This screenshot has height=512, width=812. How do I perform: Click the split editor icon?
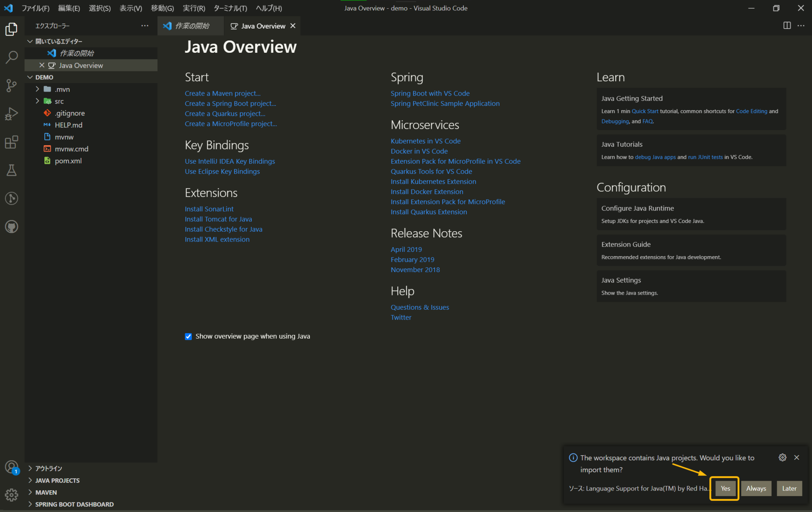click(x=787, y=26)
